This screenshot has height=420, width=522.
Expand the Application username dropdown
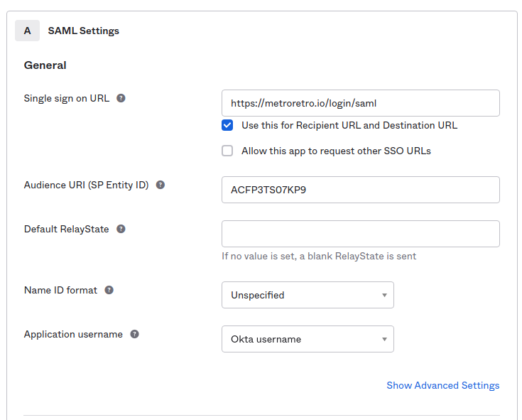[308, 339]
